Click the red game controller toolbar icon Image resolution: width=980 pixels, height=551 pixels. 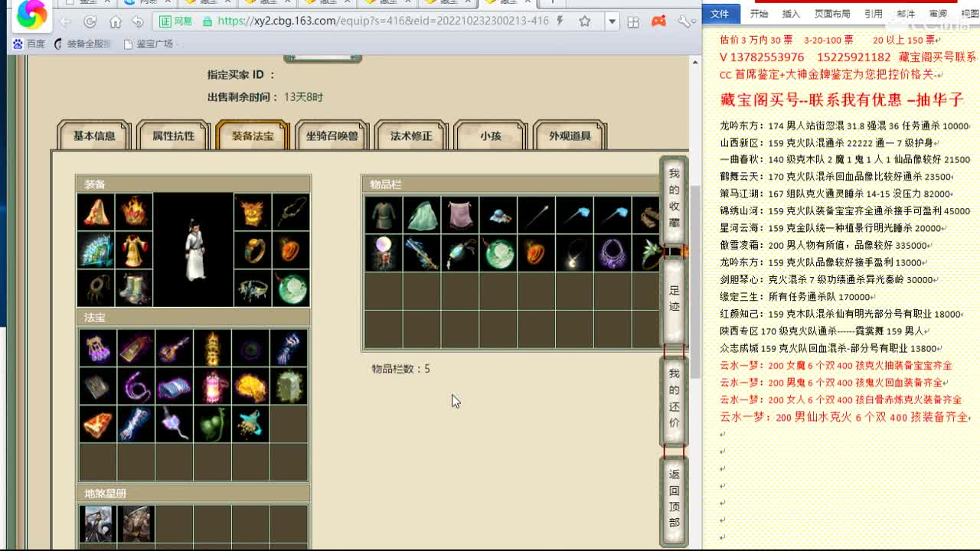point(658,21)
